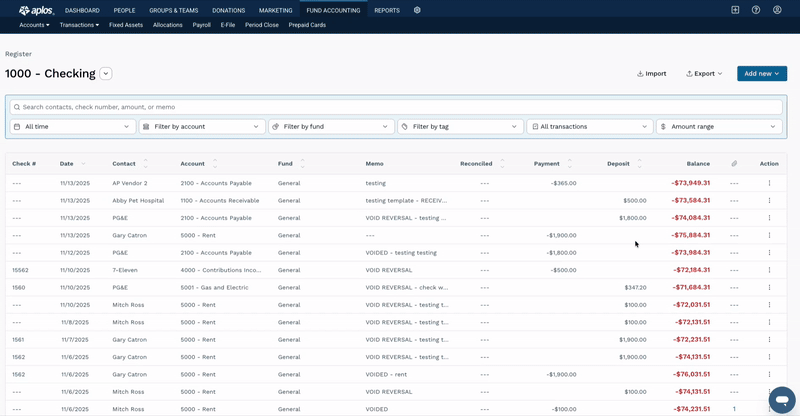
Task: Open the user profile icon
Action: (777, 10)
